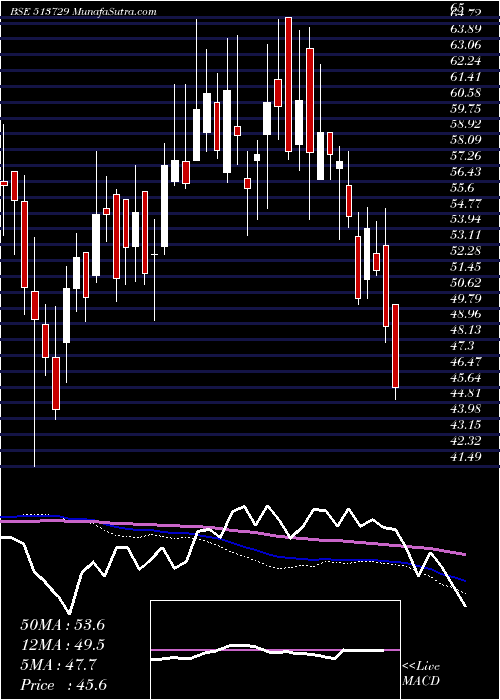Click the 56.43 axis value
The image size is (500, 700).
coord(466,172)
